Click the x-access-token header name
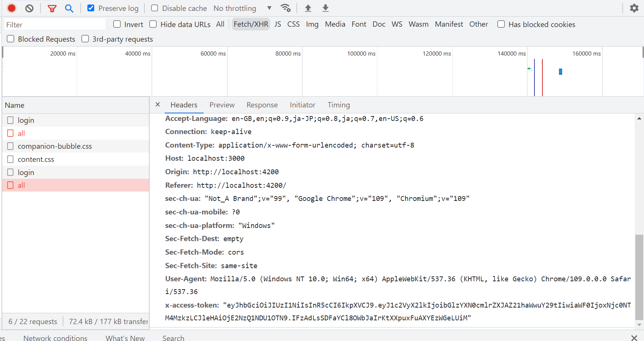The image size is (644, 341). coord(192,305)
